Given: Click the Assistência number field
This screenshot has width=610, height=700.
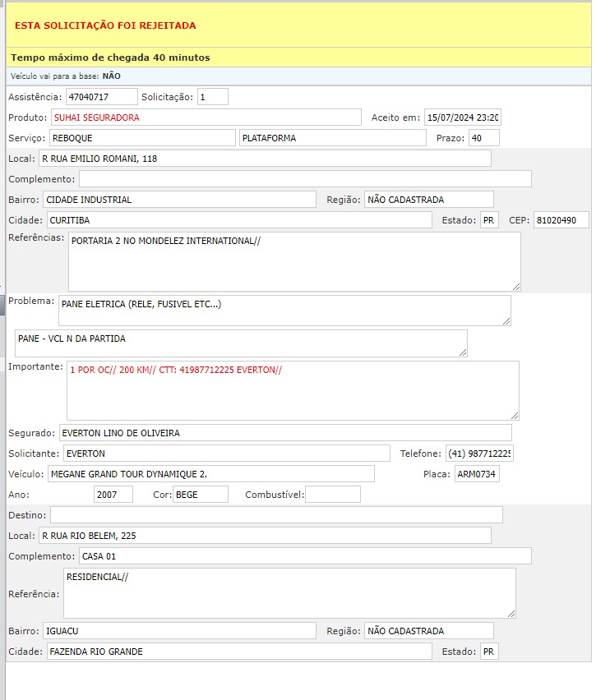Looking at the screenshot, I should (101, 97).
